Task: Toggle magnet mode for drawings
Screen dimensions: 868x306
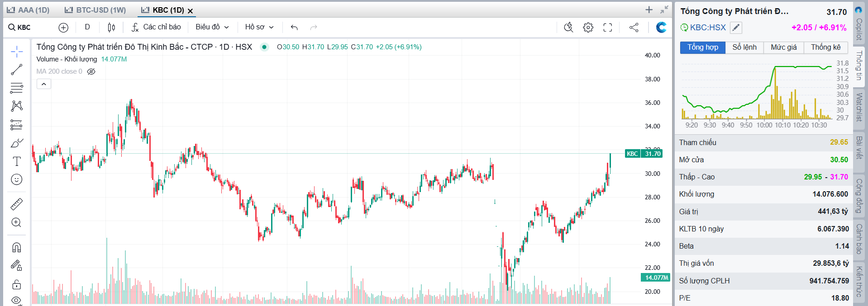Action: point(17,247)
